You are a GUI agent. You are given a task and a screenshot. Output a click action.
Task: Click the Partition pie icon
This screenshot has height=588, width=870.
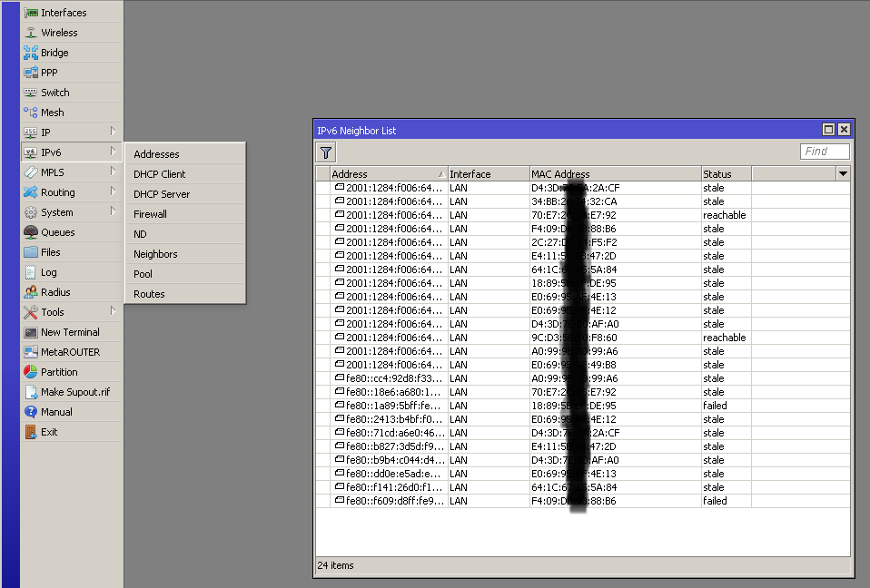[31, 371]
